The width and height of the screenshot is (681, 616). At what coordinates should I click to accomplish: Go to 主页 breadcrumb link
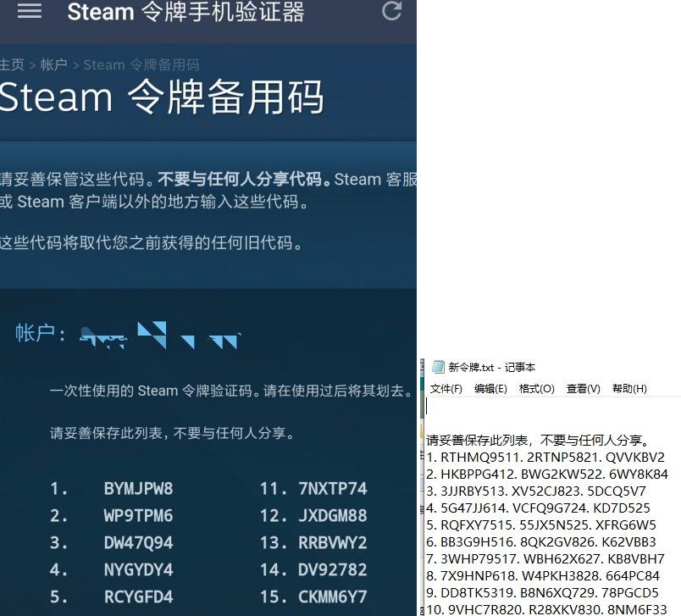click(x=12, y=64)
